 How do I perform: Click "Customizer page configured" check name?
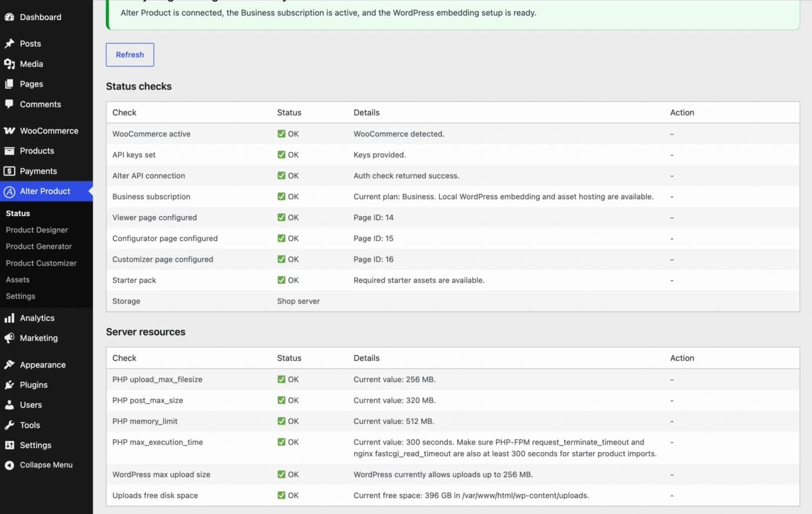pos(163,260)
